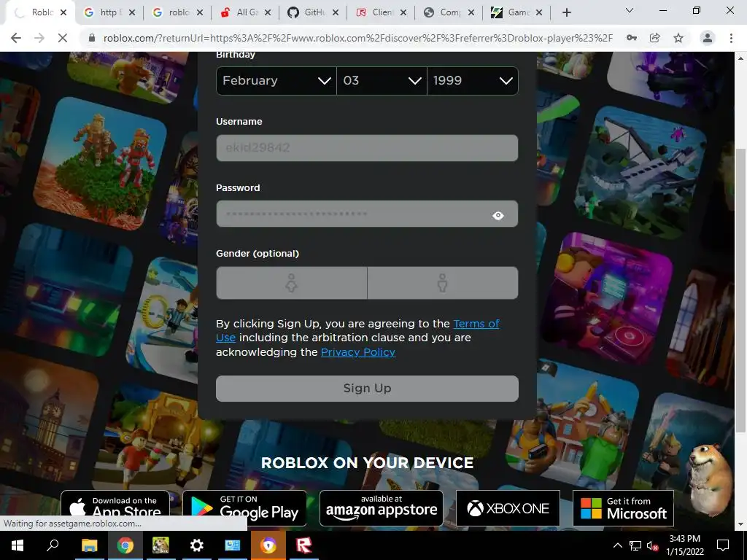Open the taskbar app left of the shield

pos(233,545)
